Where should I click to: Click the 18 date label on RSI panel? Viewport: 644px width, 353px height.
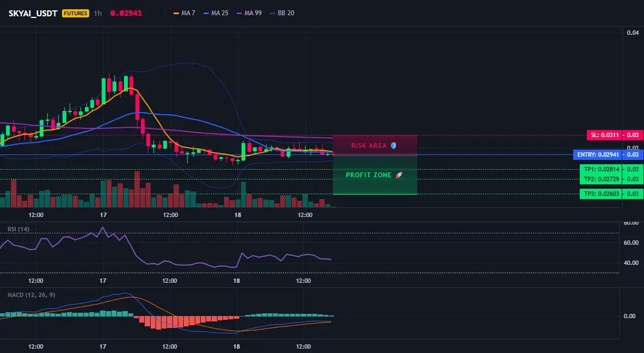click(x=237, y=281)
